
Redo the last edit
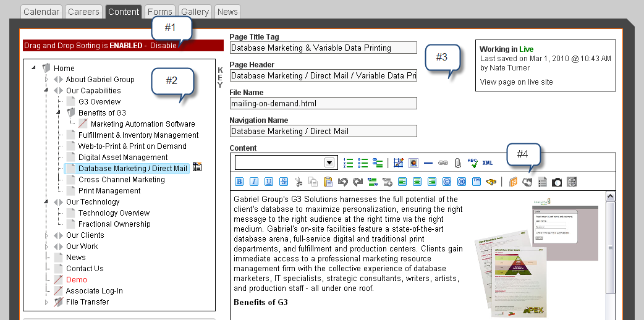(358, 182)
